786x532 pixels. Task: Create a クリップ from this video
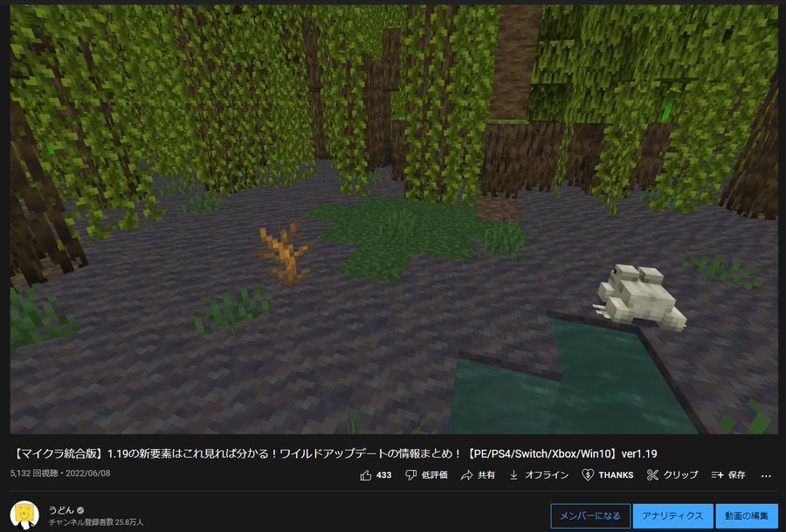[x=680, y=475]
